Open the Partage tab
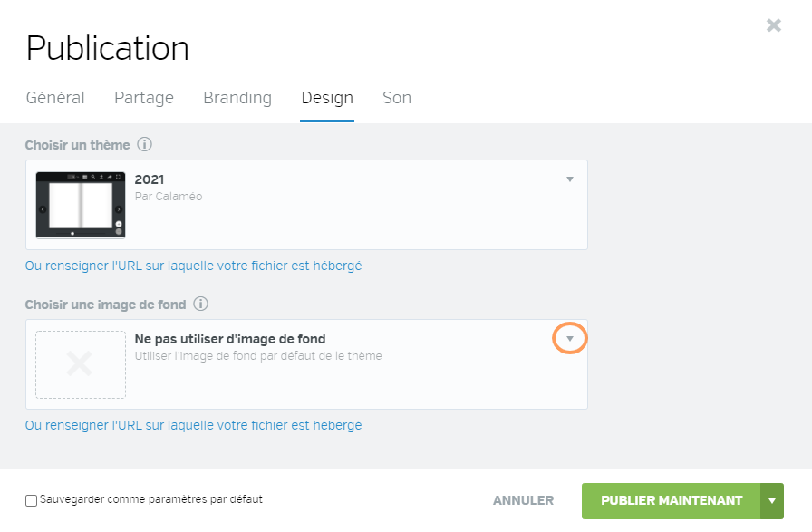Image resolution: width=812 pixels, height=532 pixels. [144, 98]
